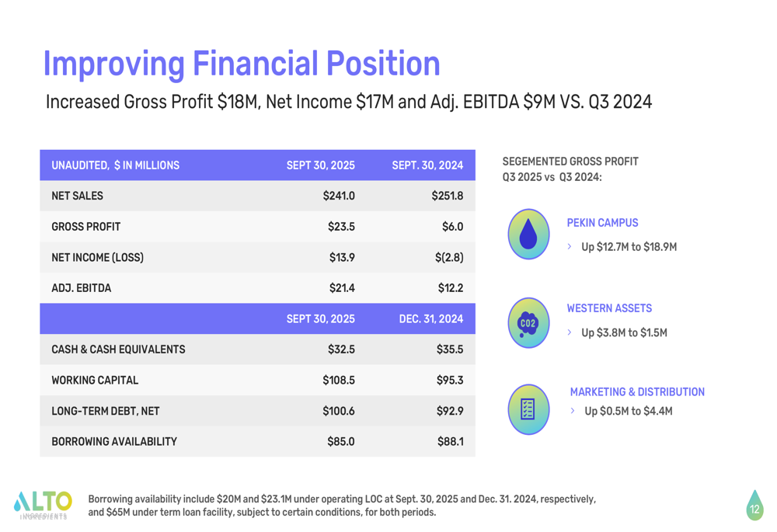Expand the chevron beside Up $12.7M to $18.9M

[570, 247]
